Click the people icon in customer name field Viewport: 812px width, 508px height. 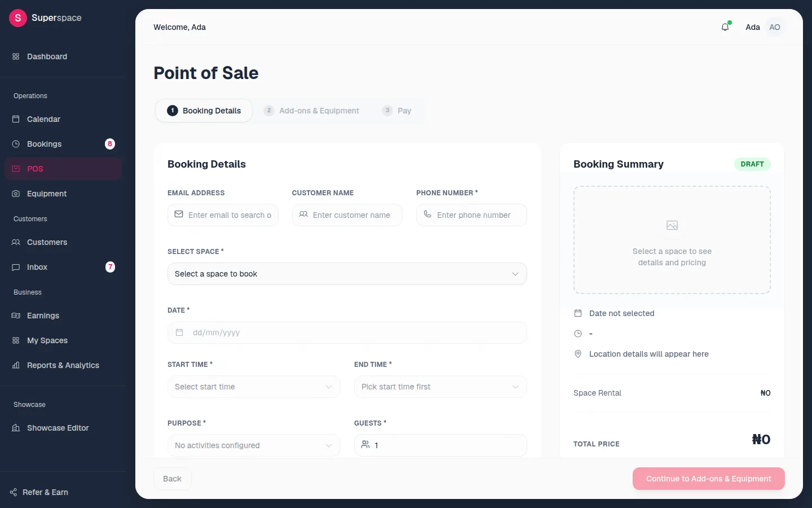[x=303, y=214]
